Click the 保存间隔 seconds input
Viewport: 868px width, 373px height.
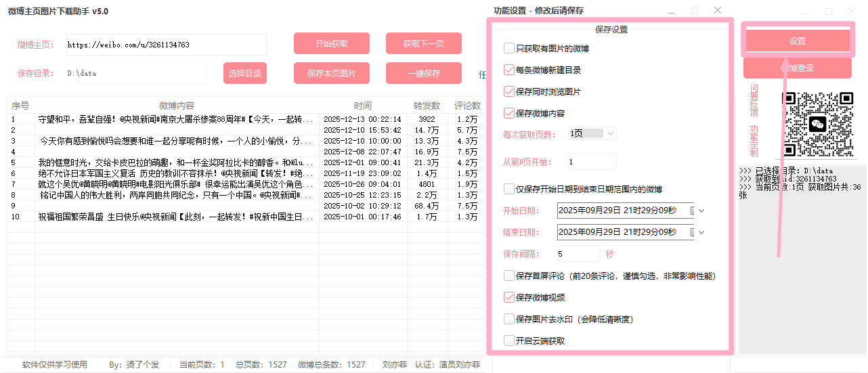point(578,254)
